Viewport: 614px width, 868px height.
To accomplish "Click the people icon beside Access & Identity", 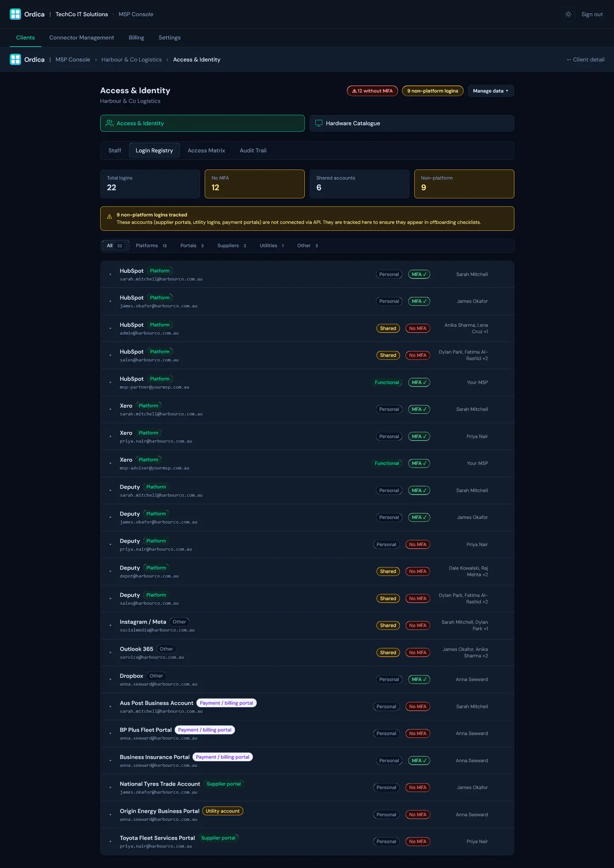I will click(109, 123).
